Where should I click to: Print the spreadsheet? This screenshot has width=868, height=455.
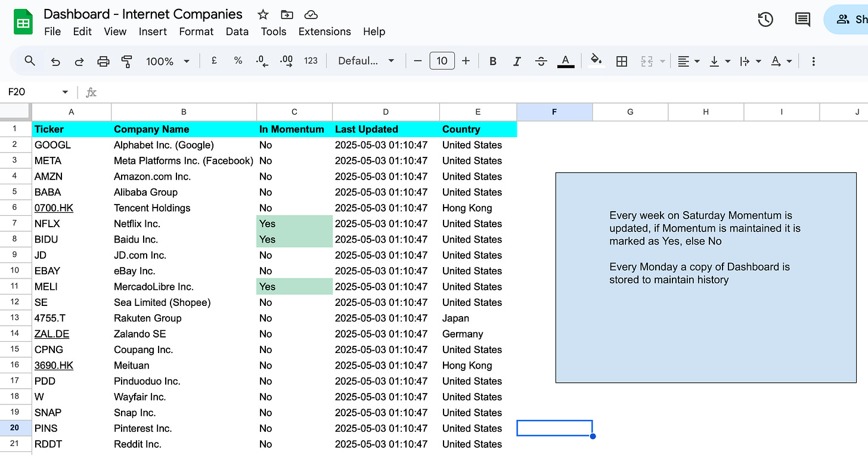(103, 61)
